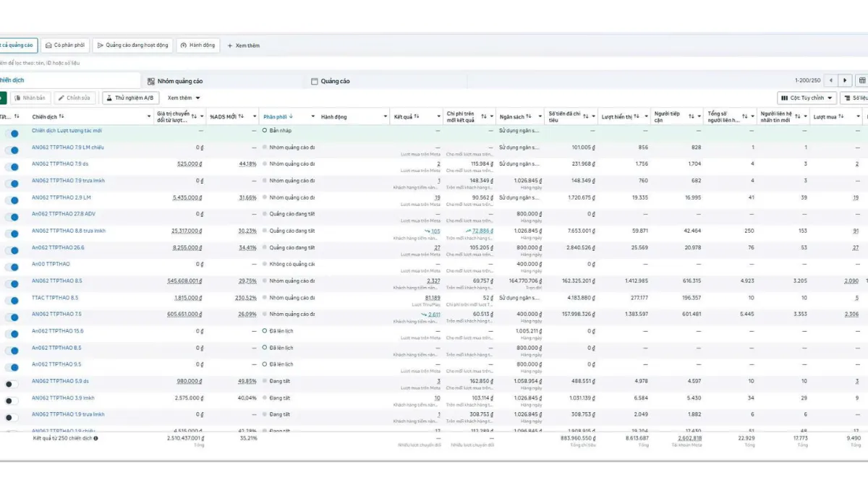This screenshot has width=868, height=488.
Task: Click conversion value 545.608.001 đ
Action: pyautogui.click(x=184, y=281)
